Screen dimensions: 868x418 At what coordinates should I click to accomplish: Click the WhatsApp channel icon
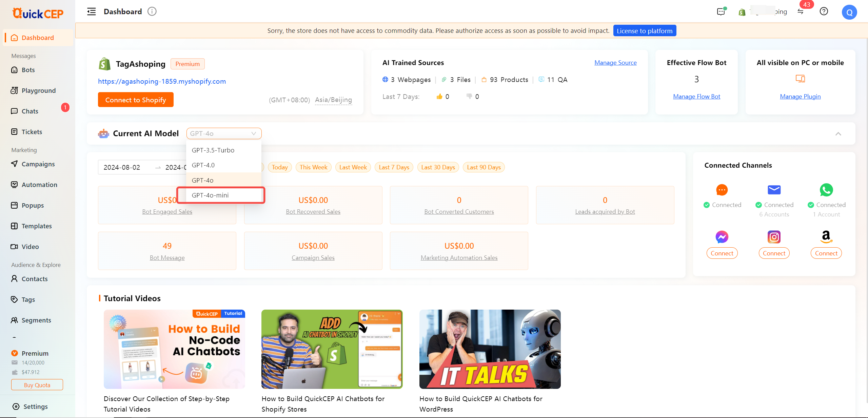826,190
